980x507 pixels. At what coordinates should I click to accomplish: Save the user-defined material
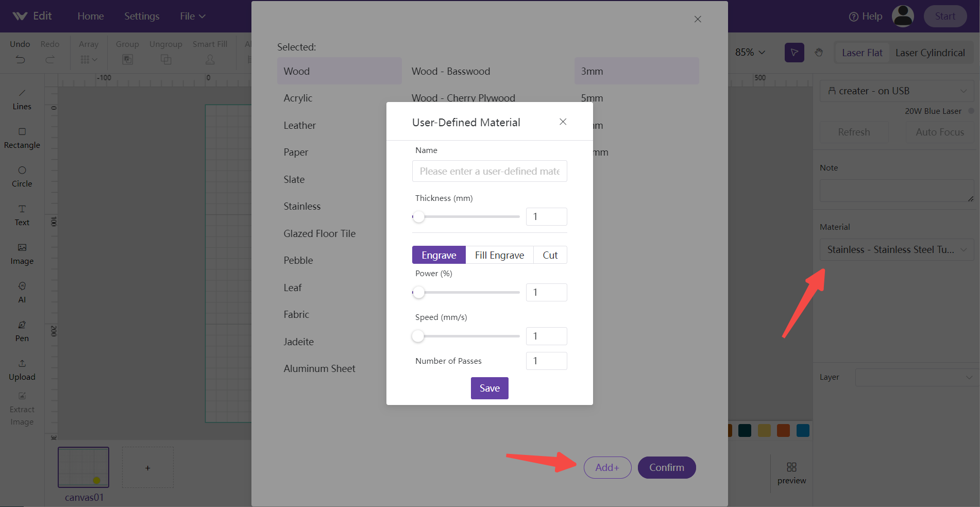(489, 388)
